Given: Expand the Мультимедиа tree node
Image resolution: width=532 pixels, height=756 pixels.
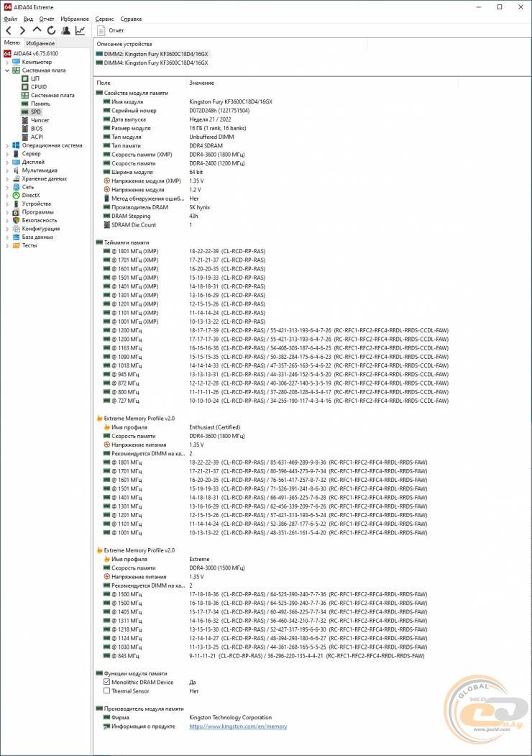Looking at the screenshot, I should pyautogui.click(x=6, y=170).
